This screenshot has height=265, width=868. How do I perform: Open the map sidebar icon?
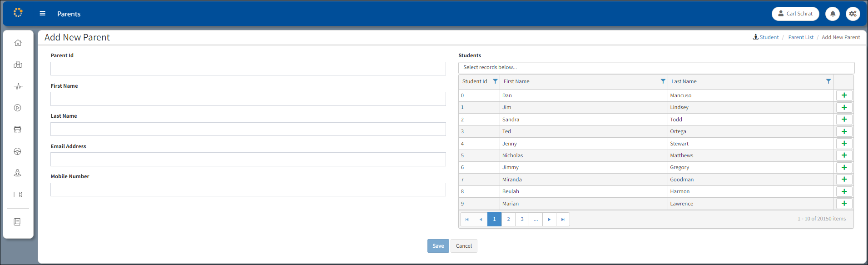[18, 65]
